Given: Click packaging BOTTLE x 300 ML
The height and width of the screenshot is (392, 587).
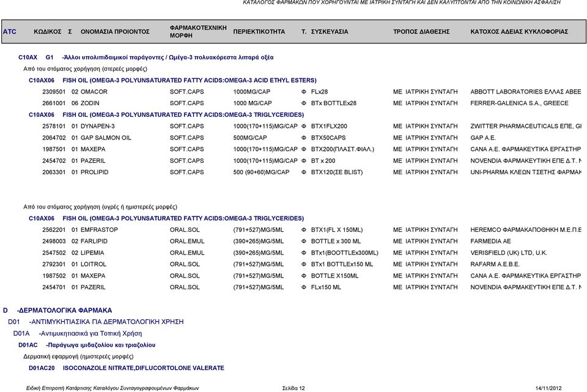Looking at the screenshot, I should tap(336, 242).
